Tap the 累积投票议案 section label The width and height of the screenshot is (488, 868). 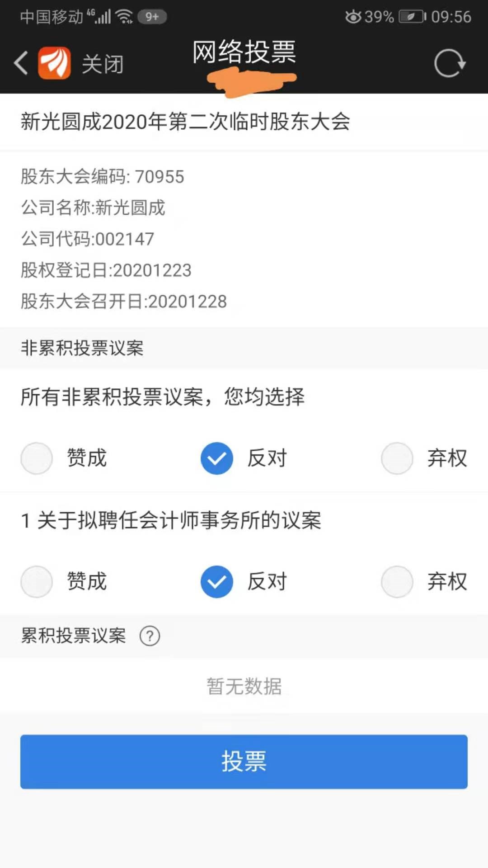point(74,636)
